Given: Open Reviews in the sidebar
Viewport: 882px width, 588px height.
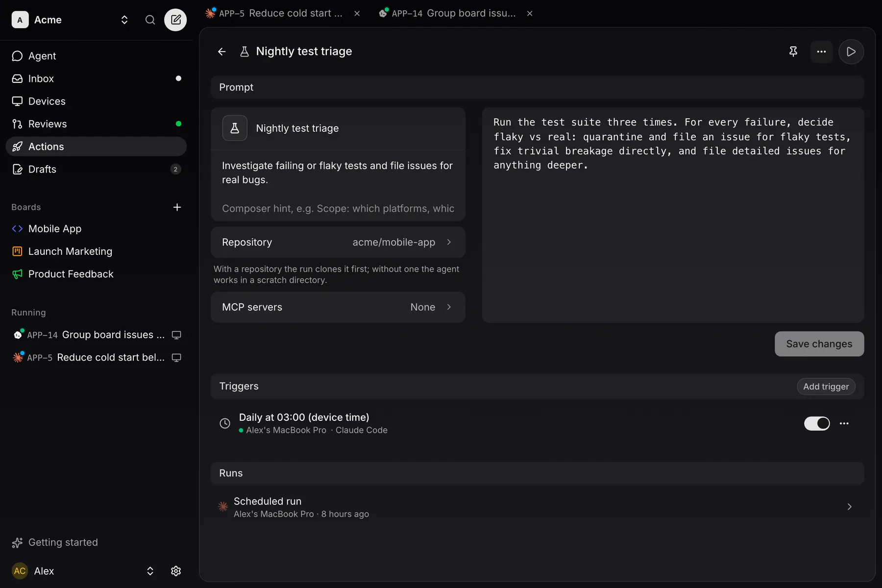Looking at the screenshot, I should 96,124.
